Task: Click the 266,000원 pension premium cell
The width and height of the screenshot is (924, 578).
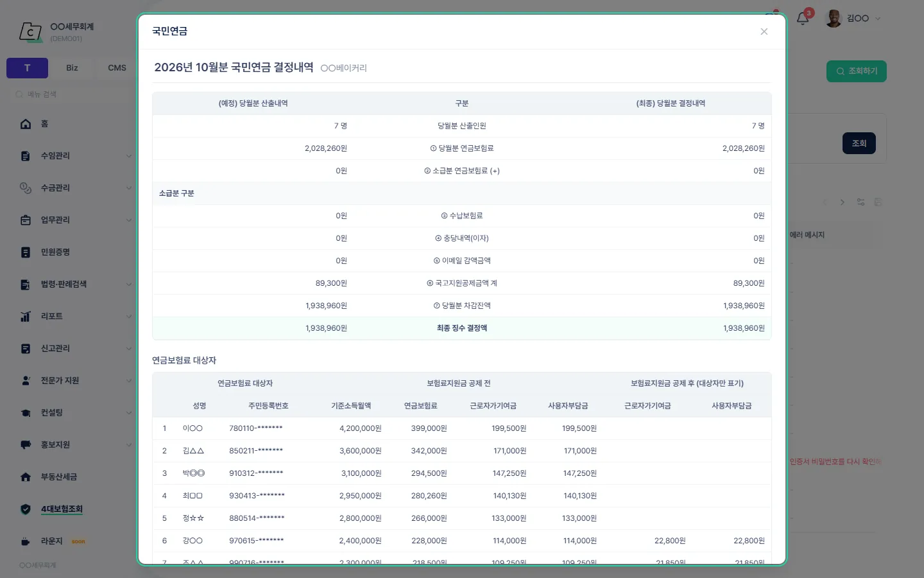Action: pos(429,518)
